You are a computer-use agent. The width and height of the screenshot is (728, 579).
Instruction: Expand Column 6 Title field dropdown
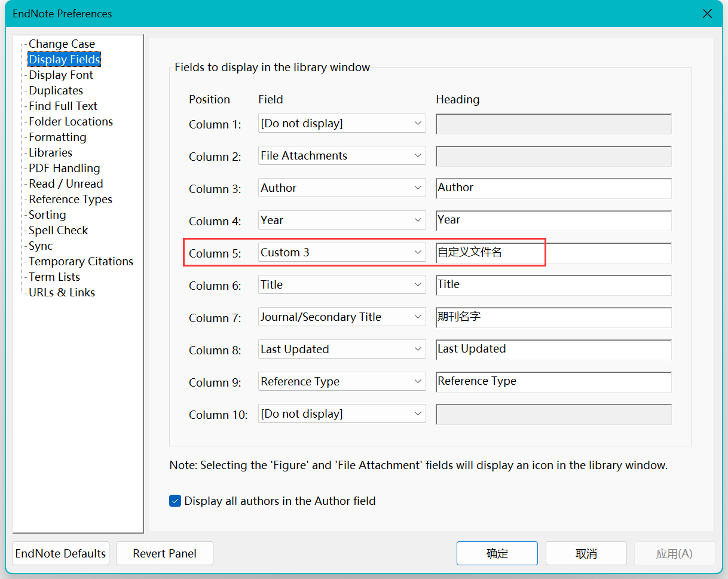click(x=342, y=285)
